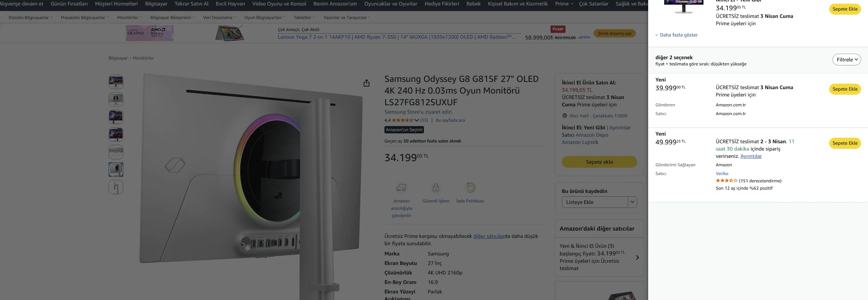868x300 pixels.
Task: Click Listeye Ekle button
Action: click(595, 202)
